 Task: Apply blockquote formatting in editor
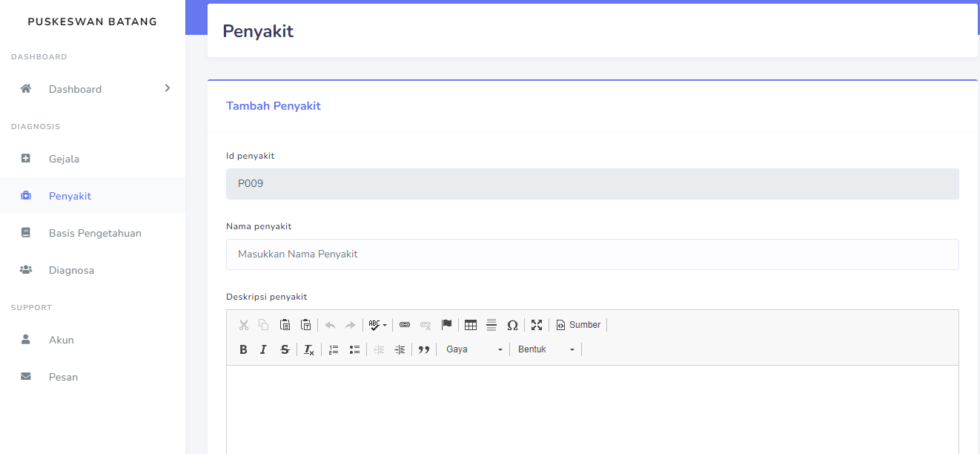[424, 349]
